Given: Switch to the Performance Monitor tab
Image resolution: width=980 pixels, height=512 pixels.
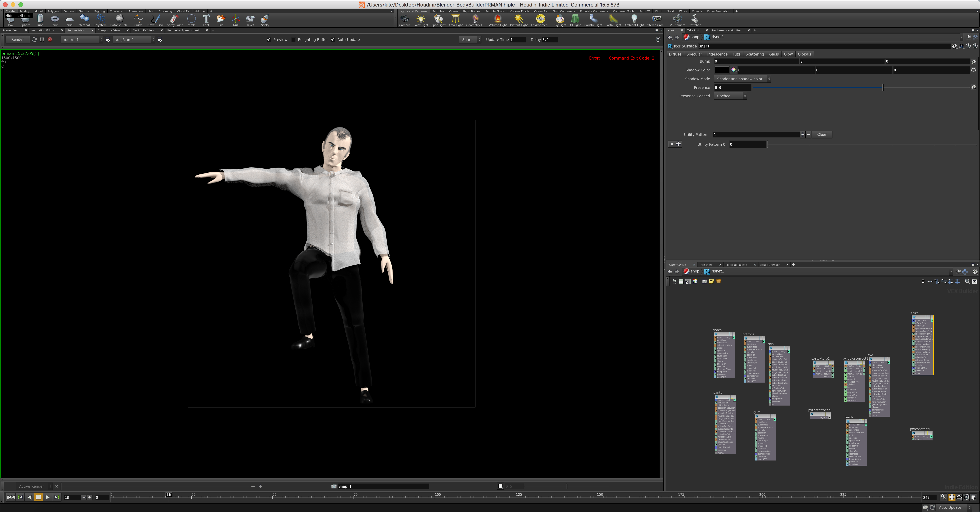Looking at the screenshot, I should (x=726, y=30).
